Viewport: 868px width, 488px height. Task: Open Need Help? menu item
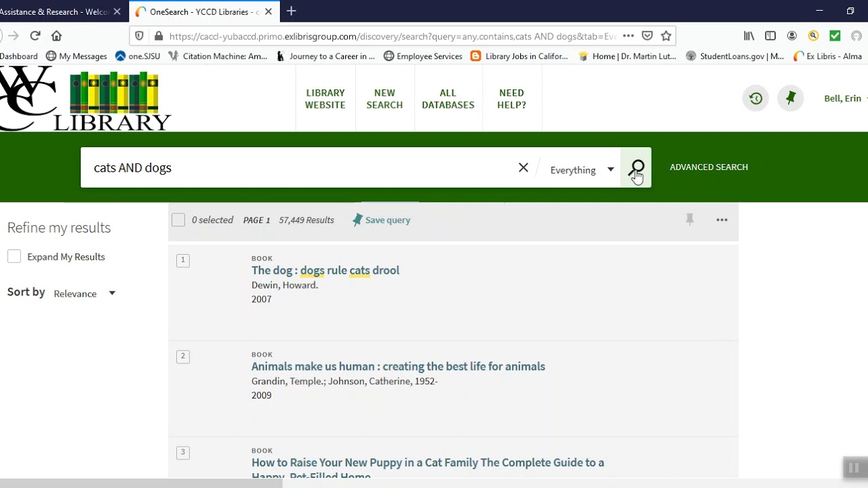(511, 99)
